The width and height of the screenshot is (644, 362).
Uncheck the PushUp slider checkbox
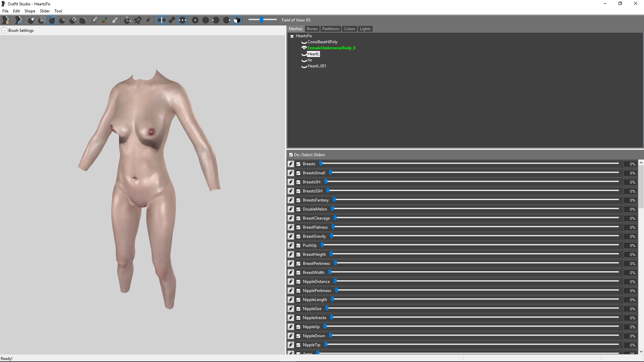click(x=298, y=246)
